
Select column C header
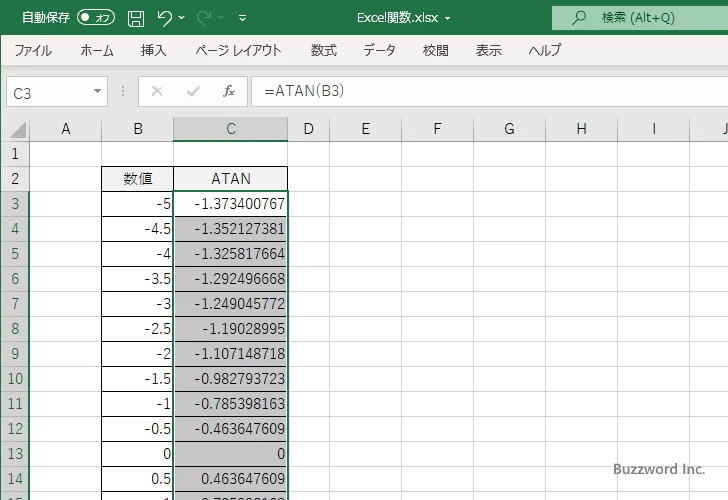[231, 129]
